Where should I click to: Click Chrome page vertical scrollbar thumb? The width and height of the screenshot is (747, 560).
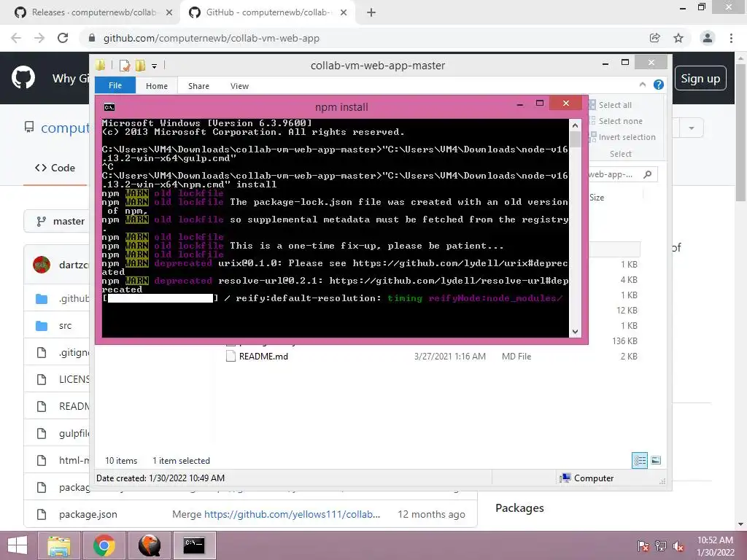(x=741, y=131)
